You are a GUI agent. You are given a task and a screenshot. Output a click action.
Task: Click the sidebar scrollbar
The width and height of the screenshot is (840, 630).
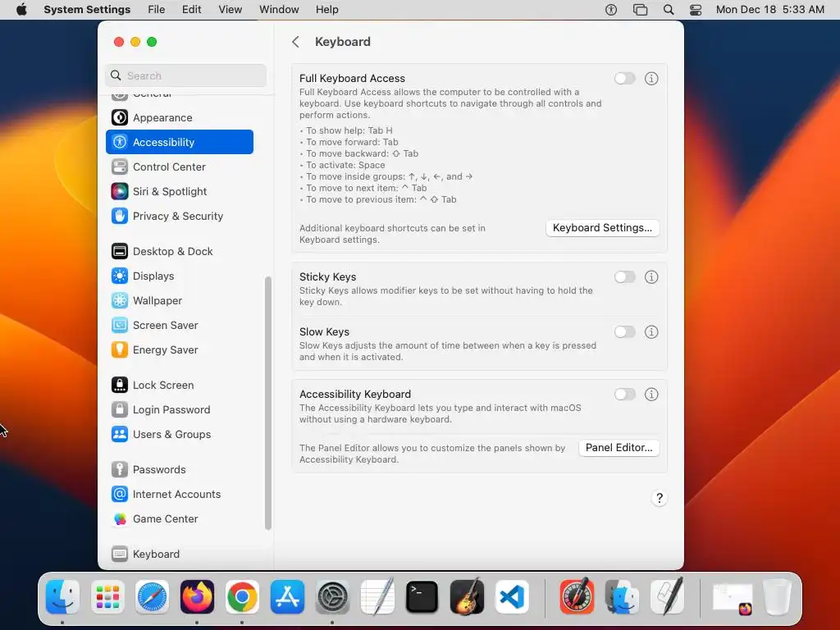pyautogui.click(x=268, y=403)
